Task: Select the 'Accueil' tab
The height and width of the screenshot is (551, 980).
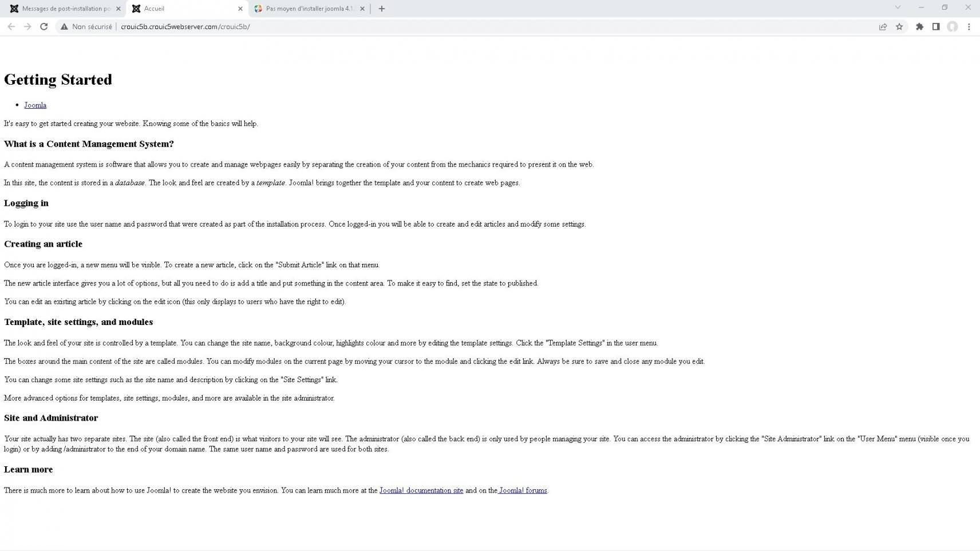Action: point(187,9)
